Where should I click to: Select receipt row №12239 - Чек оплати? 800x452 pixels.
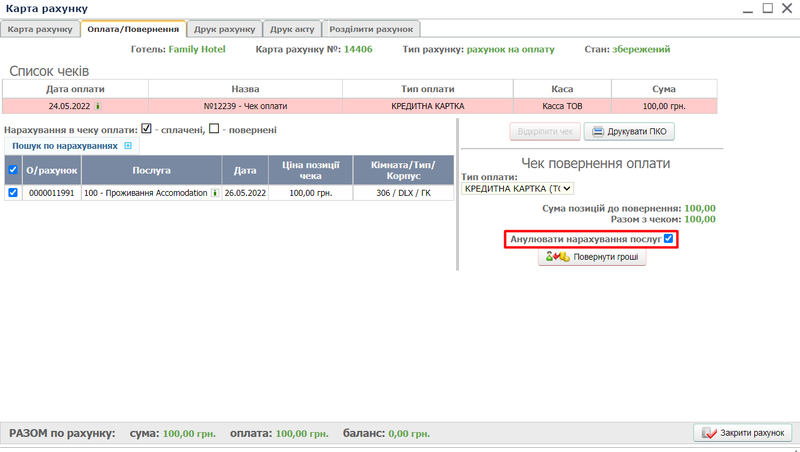[x=245, y=105]
